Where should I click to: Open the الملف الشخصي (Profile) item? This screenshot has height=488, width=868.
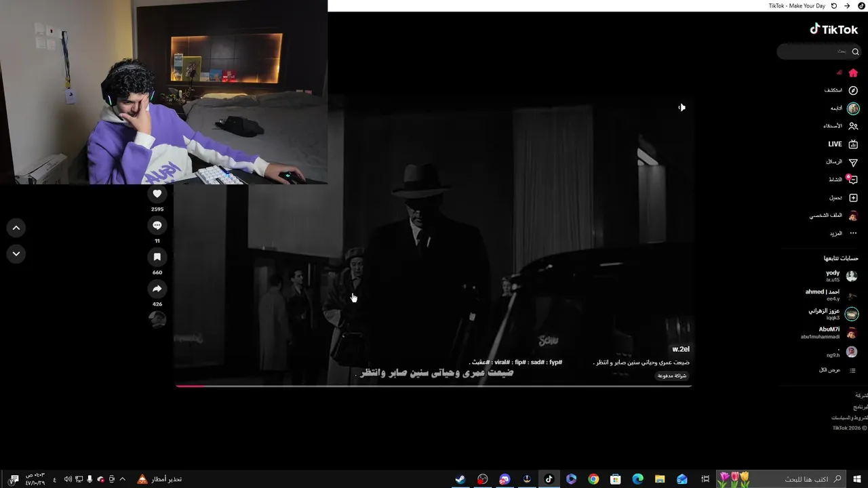tap(834, 216)
